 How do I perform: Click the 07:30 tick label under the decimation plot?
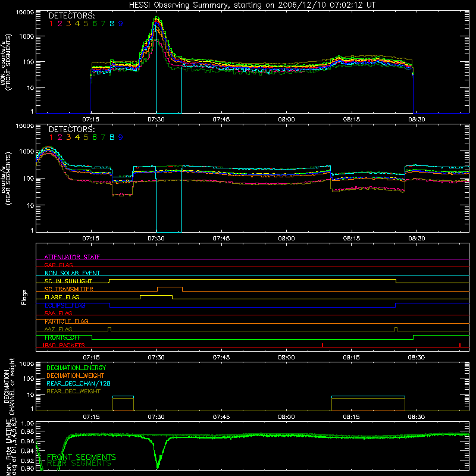[156, 417]
